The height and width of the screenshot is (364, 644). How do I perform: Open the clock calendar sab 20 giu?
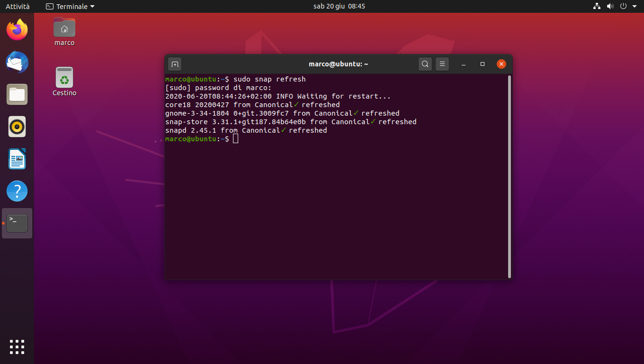click(x=339, y=6)
